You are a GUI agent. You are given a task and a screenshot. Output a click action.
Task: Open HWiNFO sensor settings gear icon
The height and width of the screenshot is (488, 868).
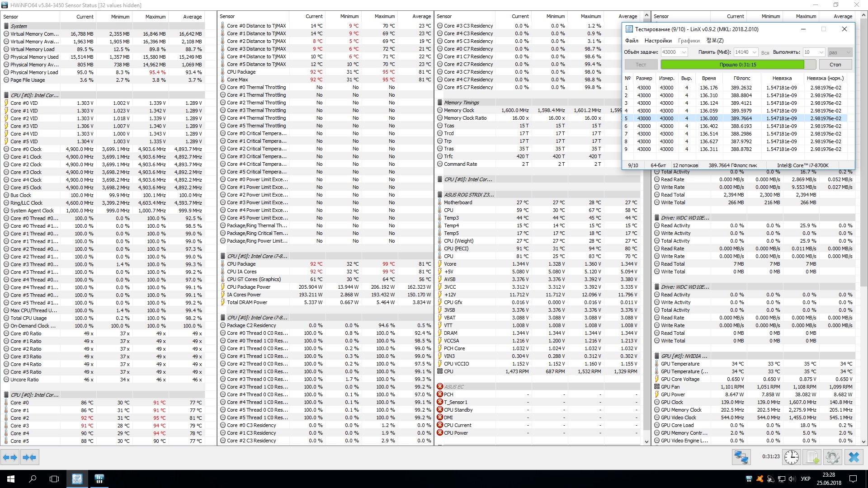(832, 457)
